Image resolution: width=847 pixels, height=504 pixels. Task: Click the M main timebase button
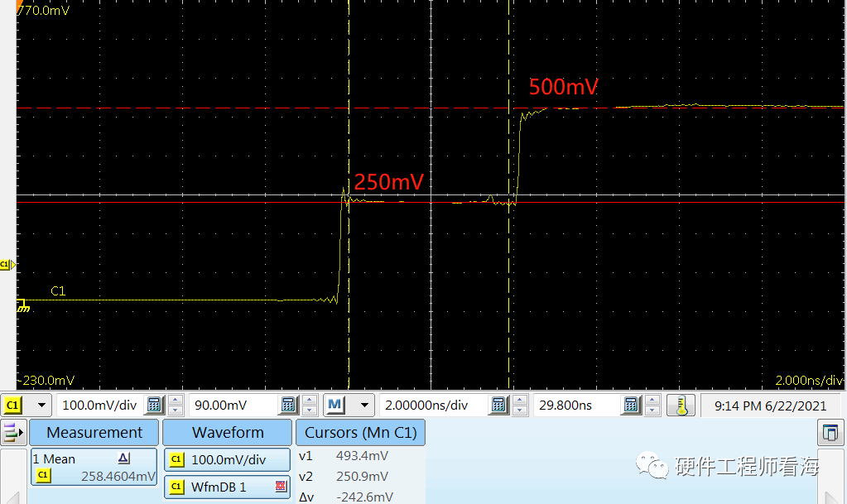pos(335,406)
